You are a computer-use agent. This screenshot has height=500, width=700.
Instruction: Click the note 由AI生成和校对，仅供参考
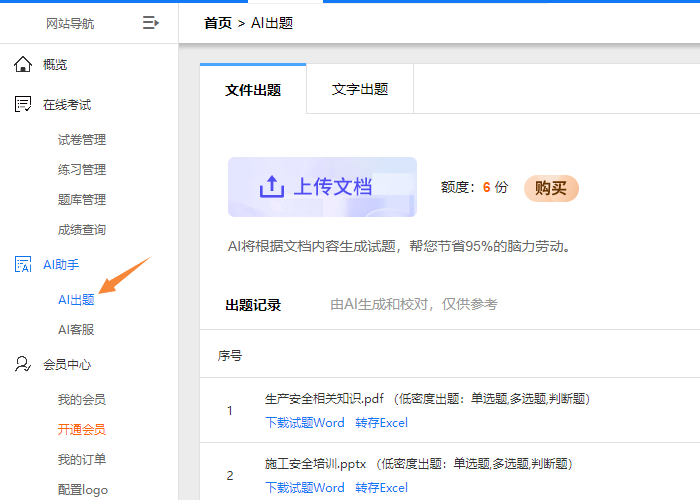(414, 304)
